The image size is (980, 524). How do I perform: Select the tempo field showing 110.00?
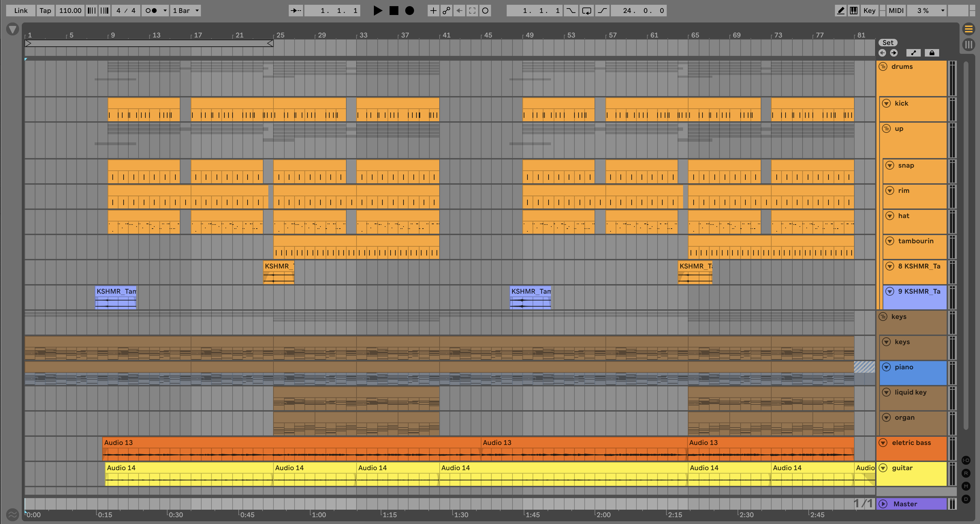70,11
